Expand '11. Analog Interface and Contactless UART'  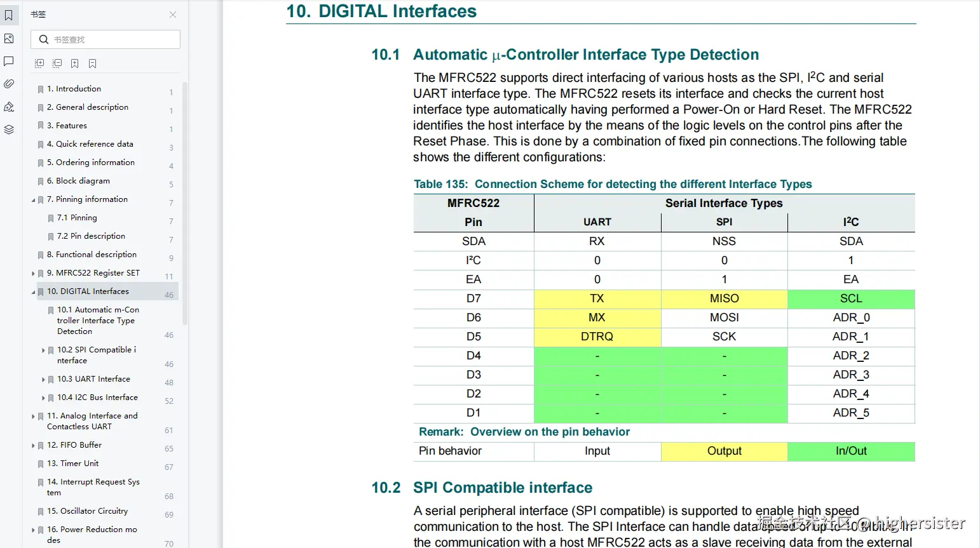pyautogui.click(x=34, y=417)
